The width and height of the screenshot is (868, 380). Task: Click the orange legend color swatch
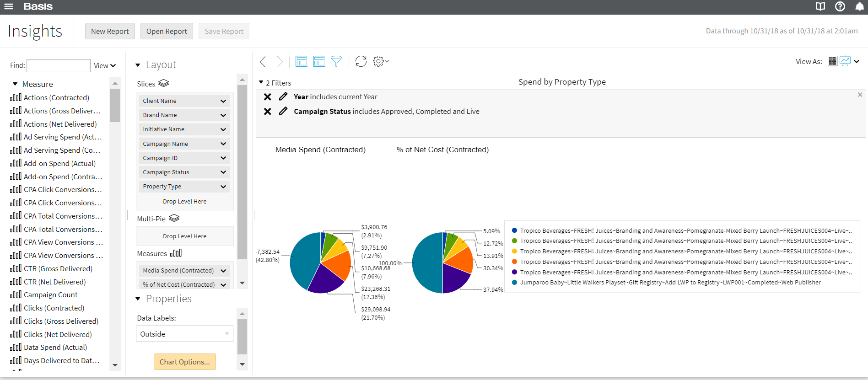click(x=514, y=262)
